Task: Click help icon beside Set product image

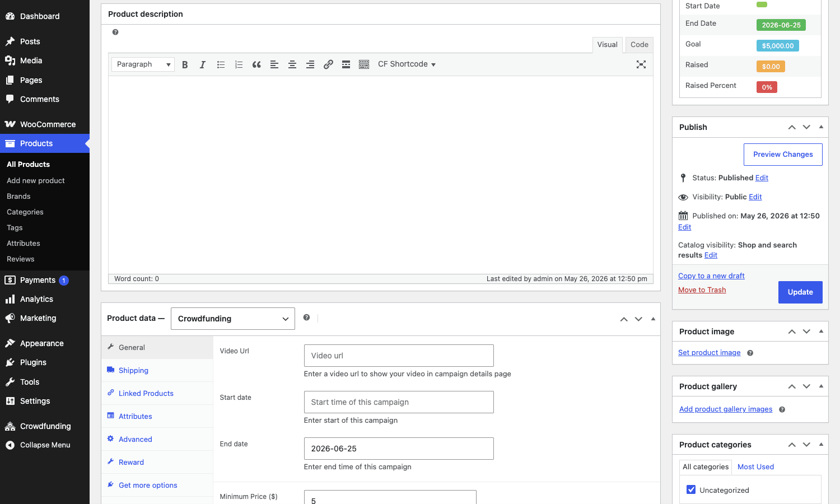Action: [x=750, y=353]
